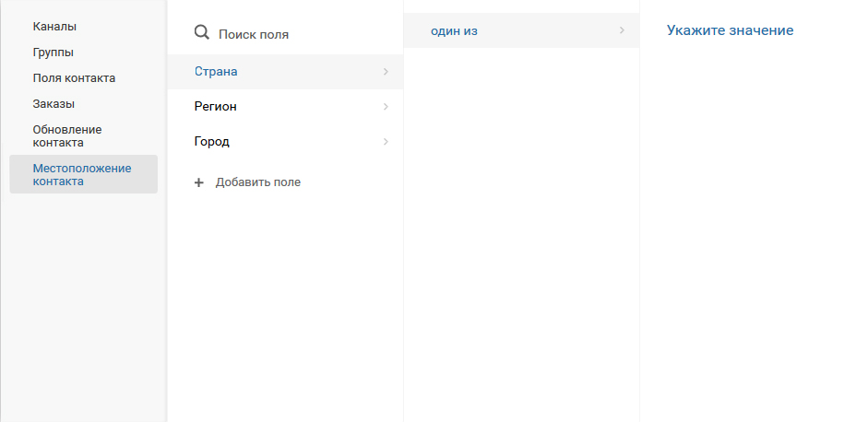The width and height of the screenshot is (868, 422).
Task: Expand the chevron arrow in the Регион row
Action: (386, 107)
